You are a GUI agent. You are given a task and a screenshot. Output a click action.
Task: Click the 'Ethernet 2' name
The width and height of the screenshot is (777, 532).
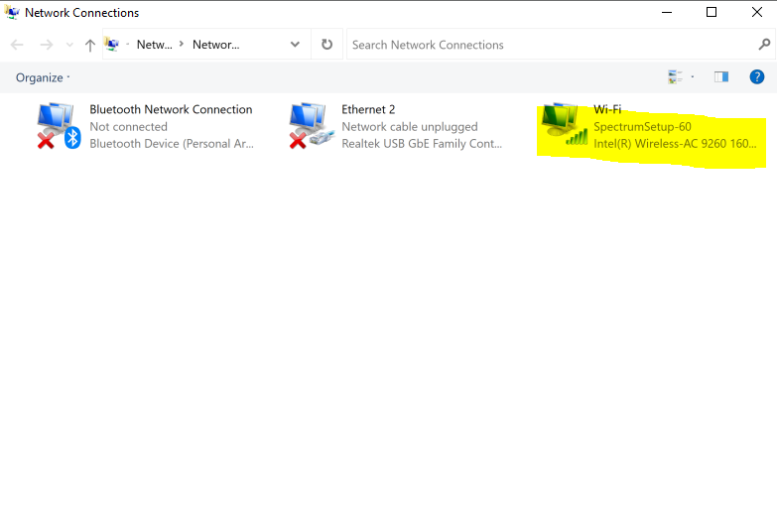(368, 109)
